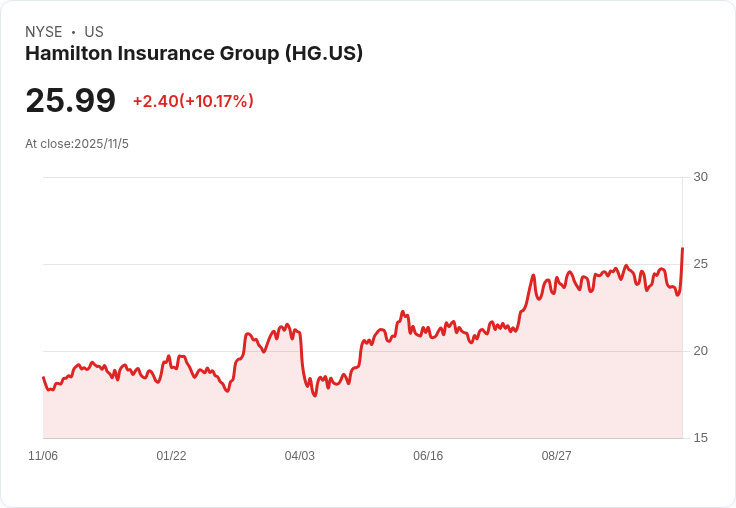The width and height of the screenshot is (736, 508).
Task: Click the 04/03 date label
Action: point(299,456)
